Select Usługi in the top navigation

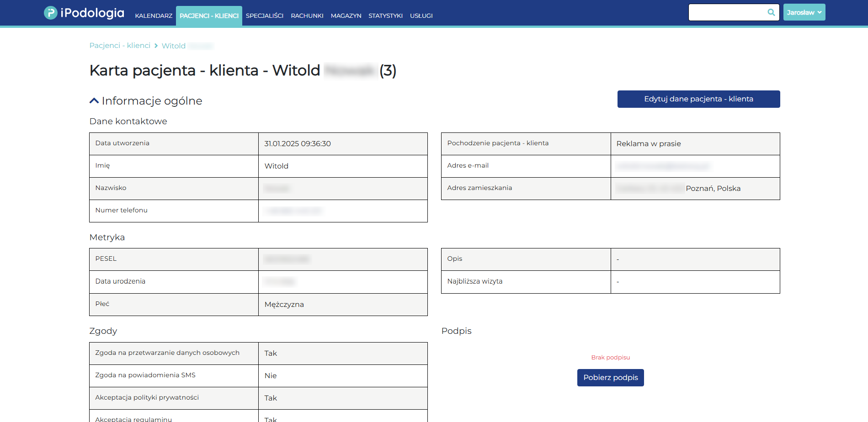pos(421,16)
